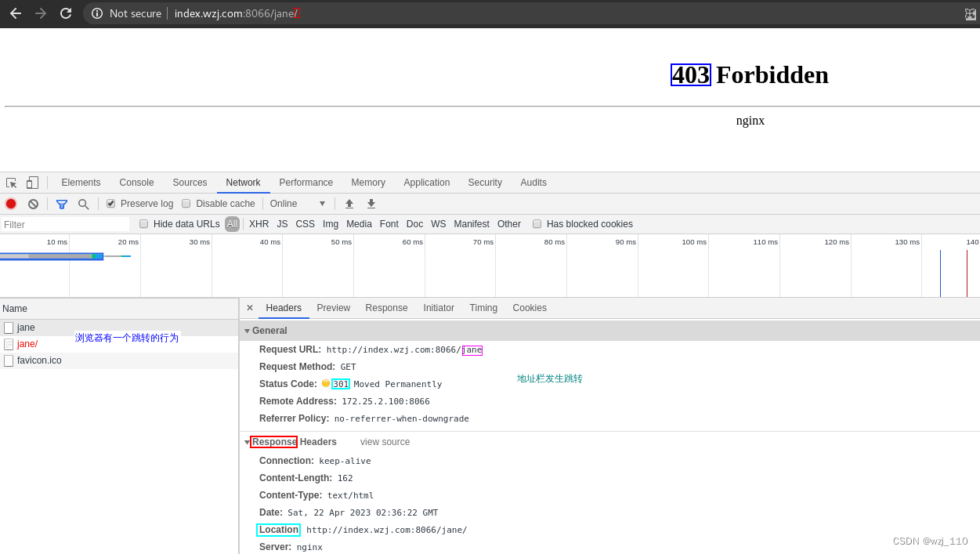This screenshot has height=554, width=980.
Task: Select the All filter type
Action: pos(232,224)
